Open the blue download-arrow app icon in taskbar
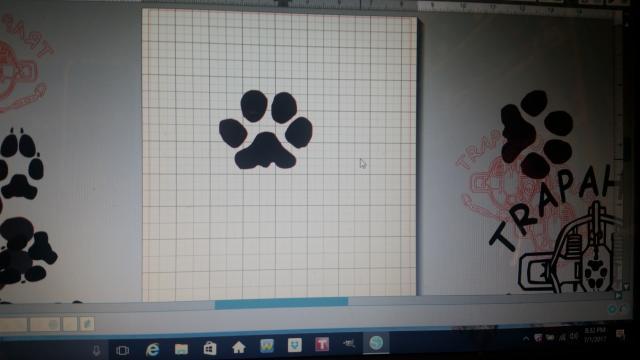The image size is (640, 360). [x=294, y=345]
